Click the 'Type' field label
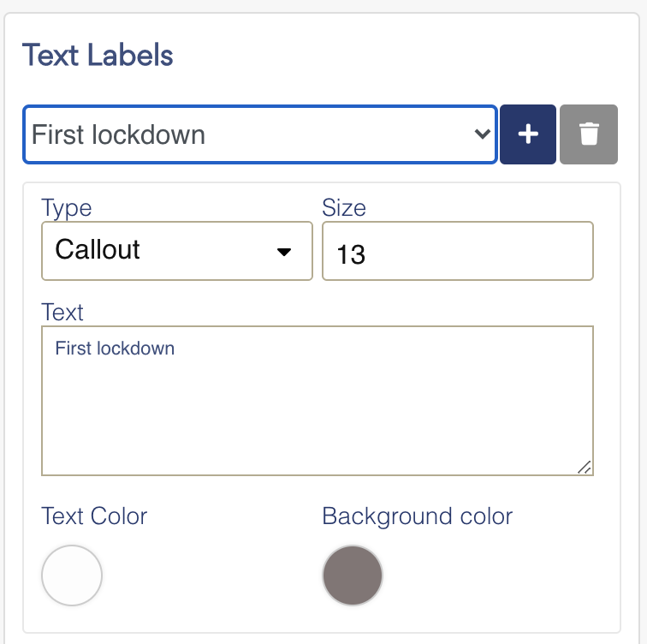Screen dimensions: 647x644 click(x=67, y=208)
